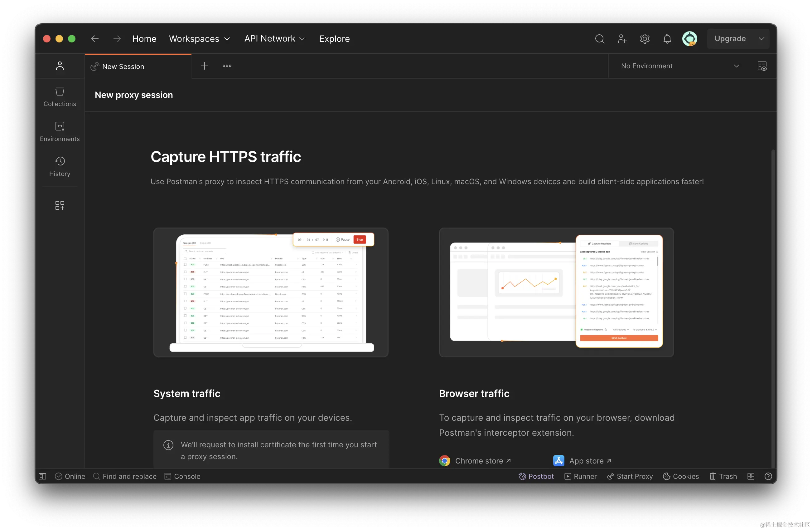Expand the Upgrade options chevron

click(x=761, y=39)
